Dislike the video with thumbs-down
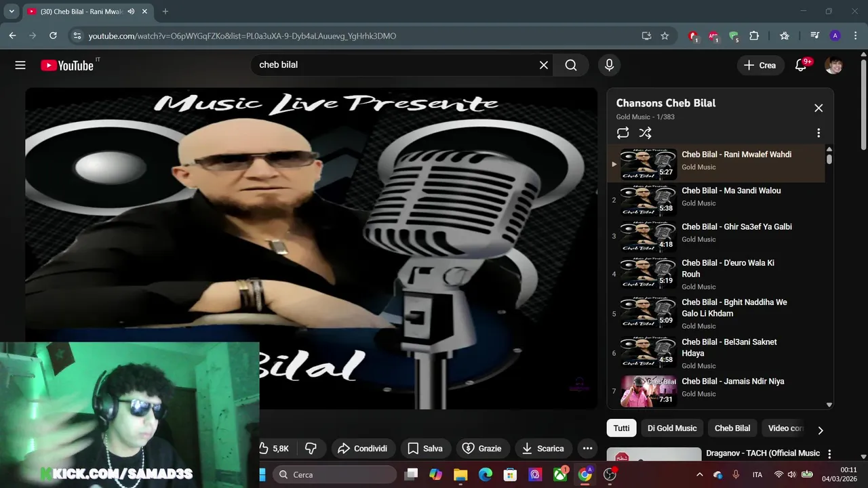The width and height of the screenshot is (868, 488). [311, 448]
